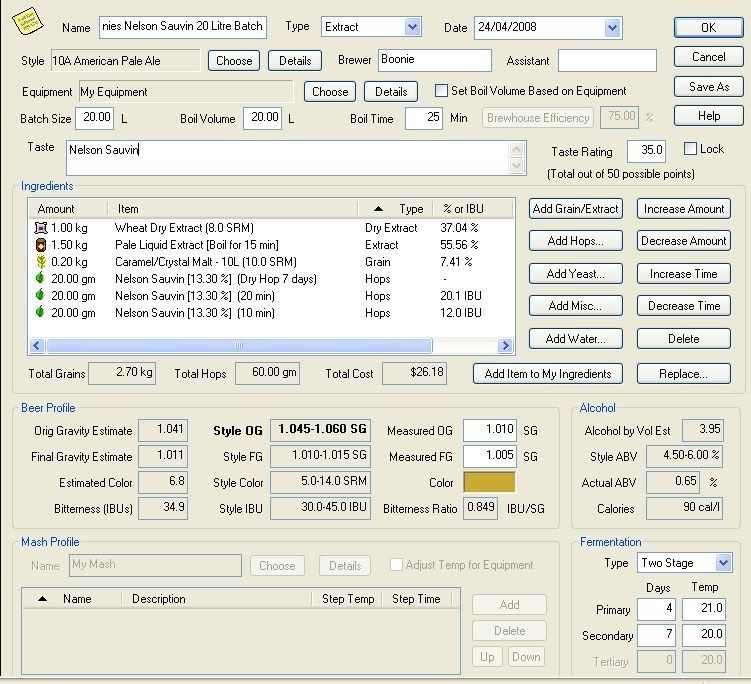The image size is (751, 684).
Task: Click the Batch Size field
Action: (94, 118)
